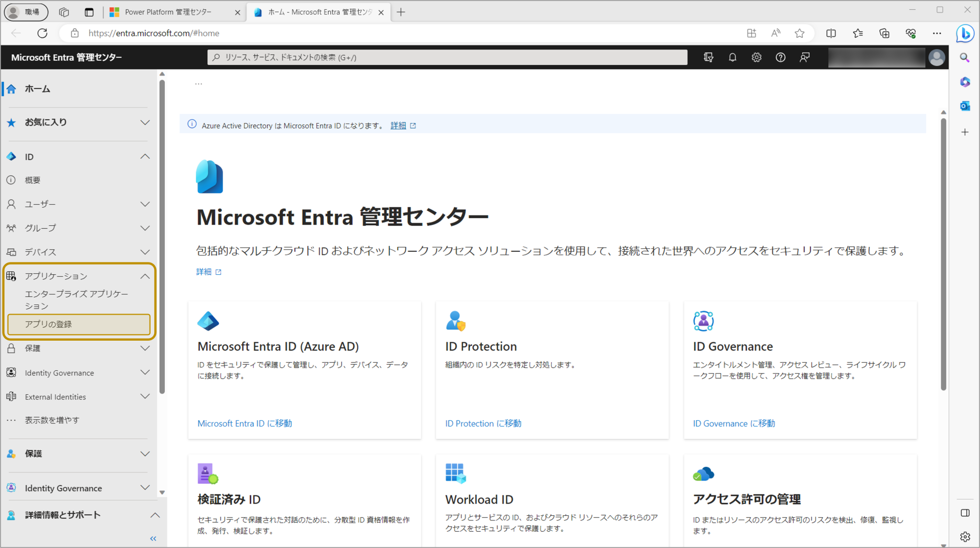Open the feedback person icon in header
Image resolution: width=980 pixels, height=548 pixels.
point(804,58)
